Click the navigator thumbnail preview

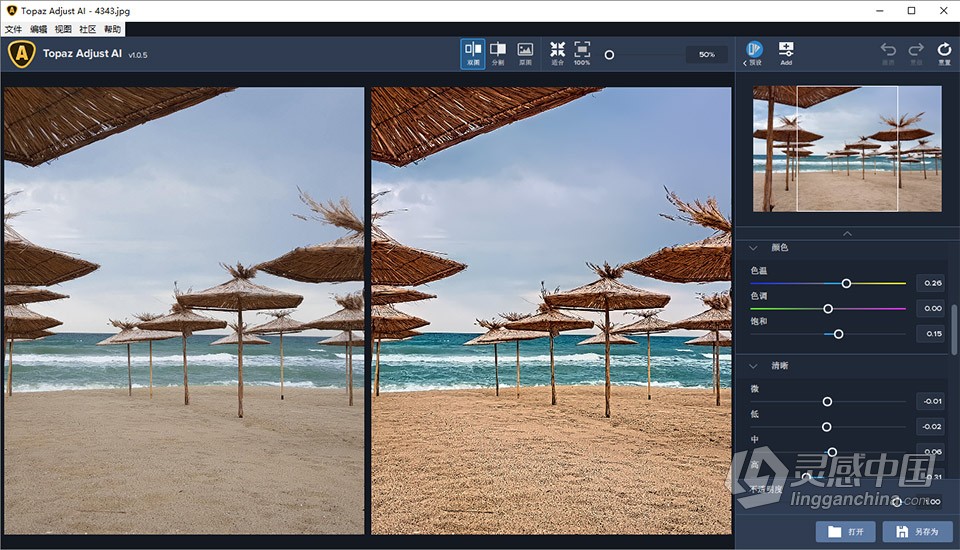[x=847, y=149]
